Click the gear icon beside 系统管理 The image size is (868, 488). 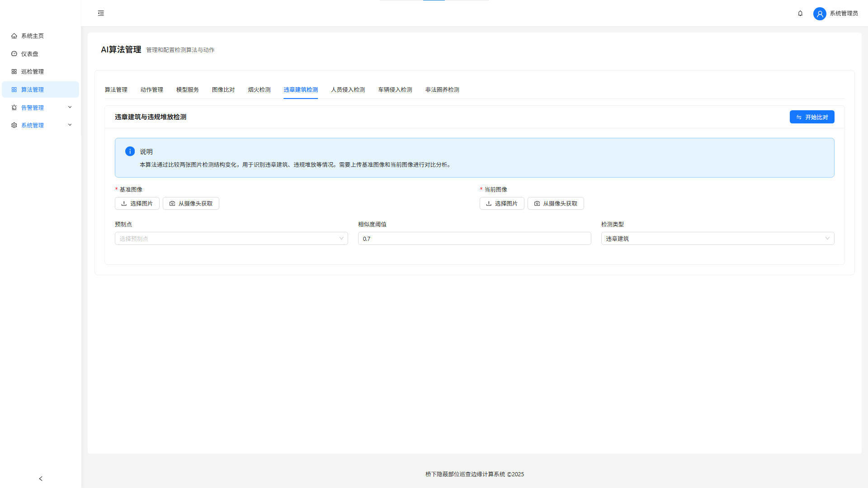(14, 125)
